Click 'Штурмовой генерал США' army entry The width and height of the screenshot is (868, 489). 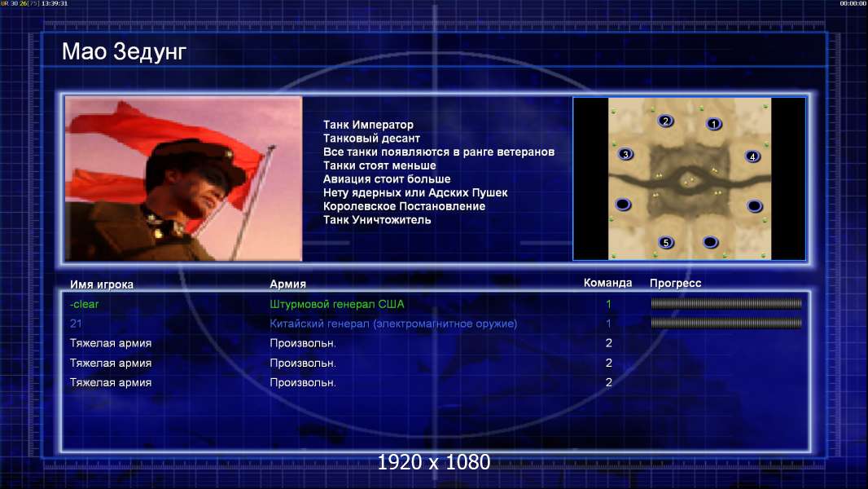[336, 304]
